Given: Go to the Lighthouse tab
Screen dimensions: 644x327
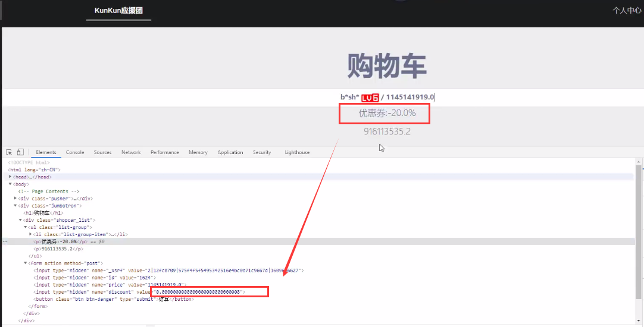Looking at the screenshot, I should coord(297,152).
